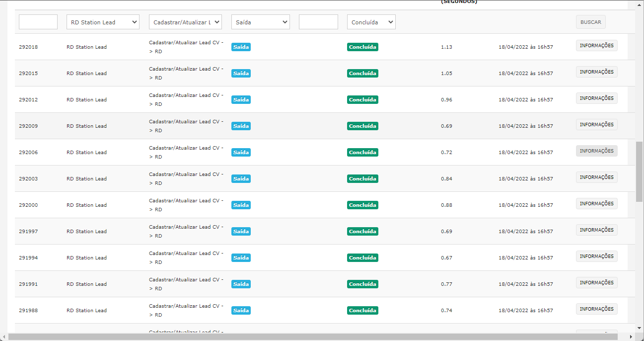The width and height of the screenshot is (644, 341).
Task: Click the horizontal scrollbar right arrow
Action: [x=631, y=337]
